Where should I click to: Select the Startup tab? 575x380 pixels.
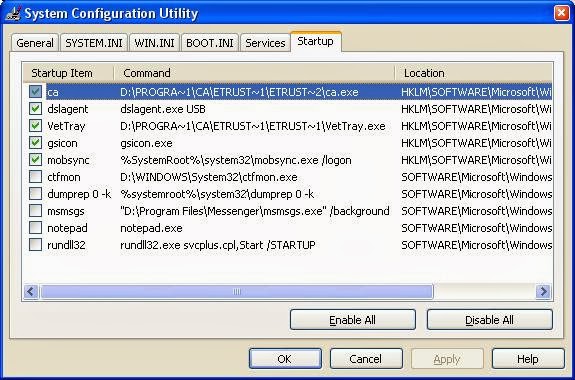click(315, 41)
